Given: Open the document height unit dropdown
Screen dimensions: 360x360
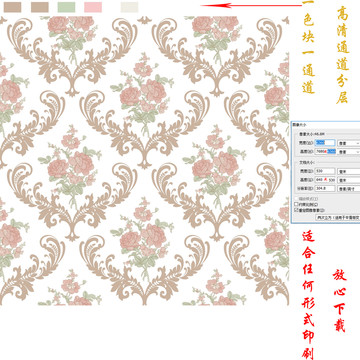Looking at the screenshot, I should click(x=349, y=180).
